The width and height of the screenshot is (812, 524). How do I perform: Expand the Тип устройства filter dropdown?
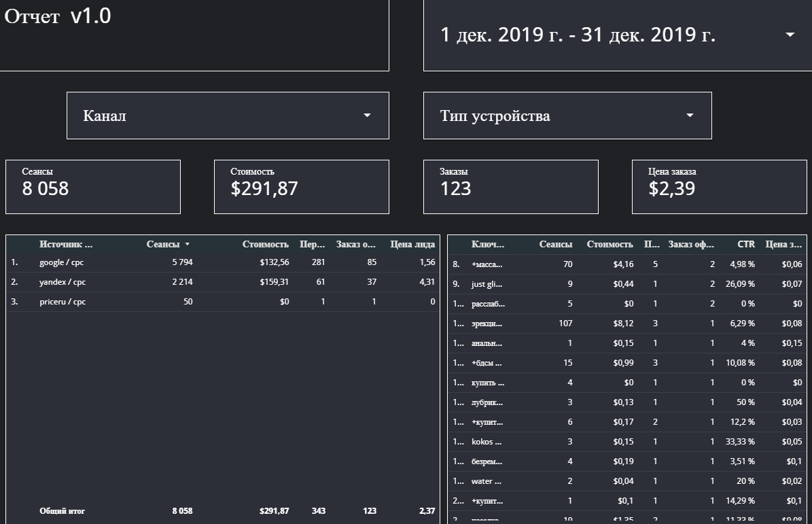(x=690, y=116)
